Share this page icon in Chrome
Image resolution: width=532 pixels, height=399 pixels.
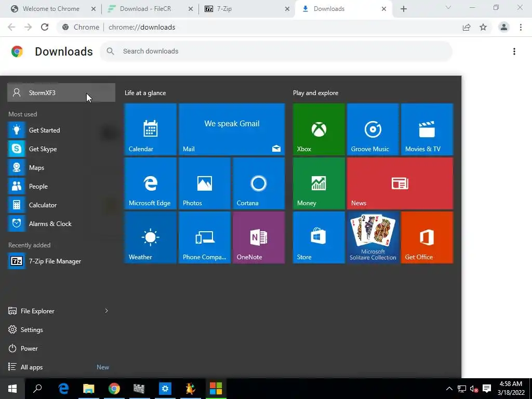tap(467, 27)
